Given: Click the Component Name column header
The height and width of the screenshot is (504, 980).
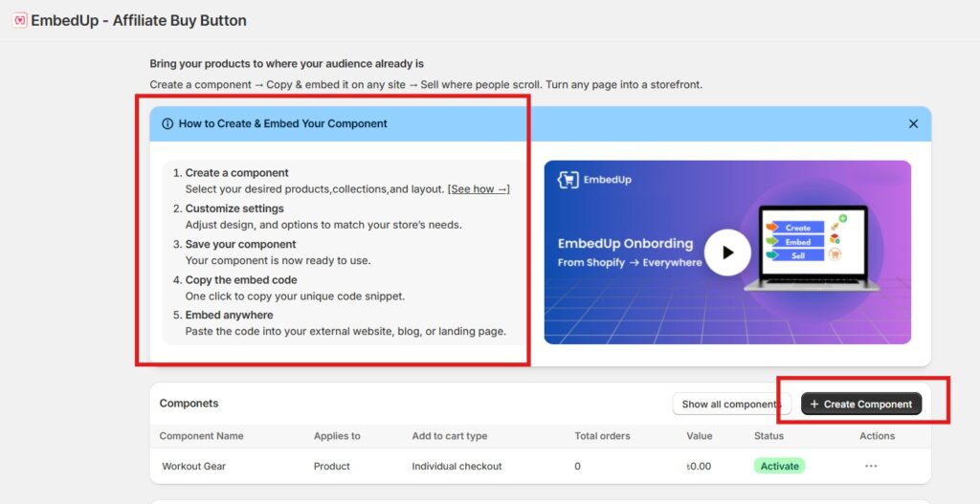Looking at the screenshot, I should click(201, 436).
